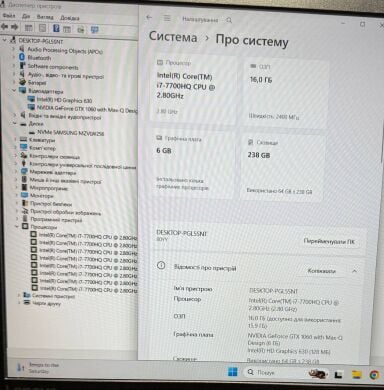
Task: Click the Батареї battery icon in the tree
Action: point(22,82)
